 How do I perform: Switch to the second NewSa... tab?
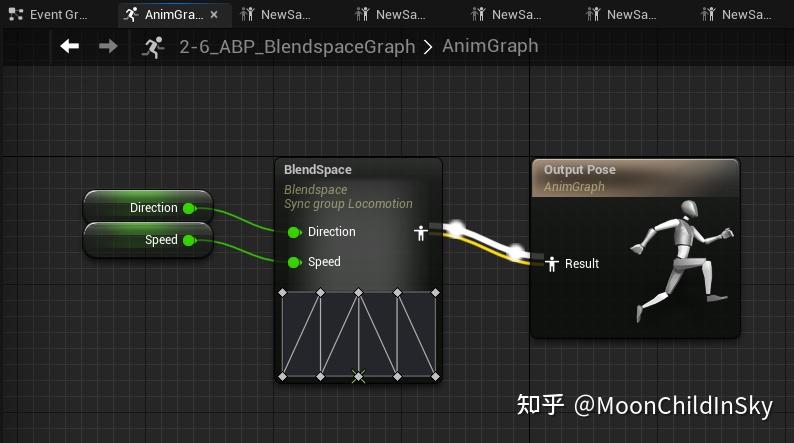(x=391, y=15)
